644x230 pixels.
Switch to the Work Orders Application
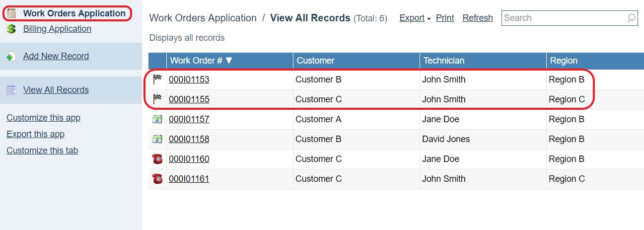click(74, 13)
